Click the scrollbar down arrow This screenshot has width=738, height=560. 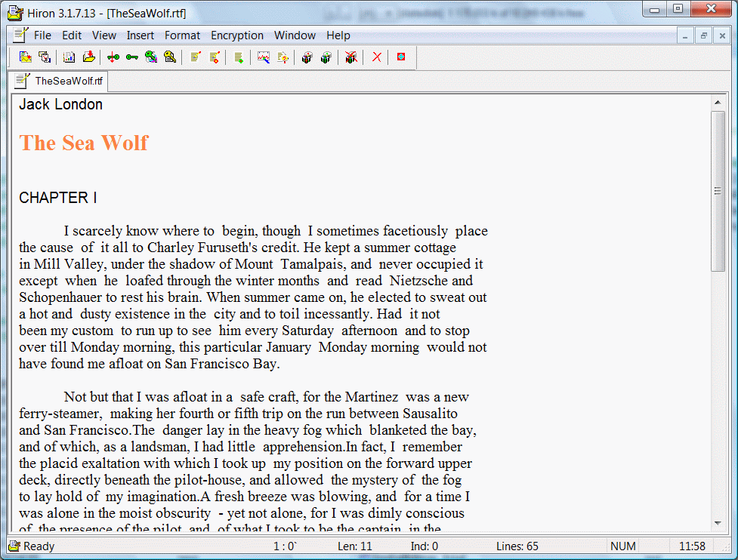(718, 523)
